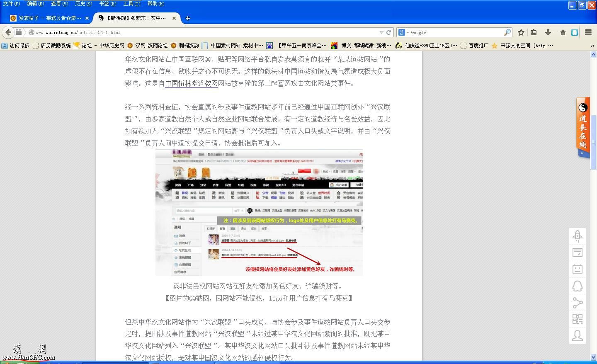Open the share icon in the right sidebar
597x364 pixels.
578,303
